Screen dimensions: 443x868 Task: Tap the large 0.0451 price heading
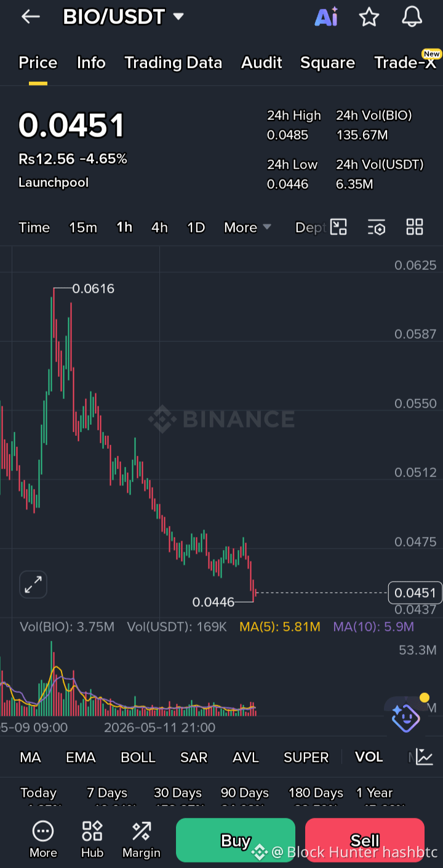(71, 125)
